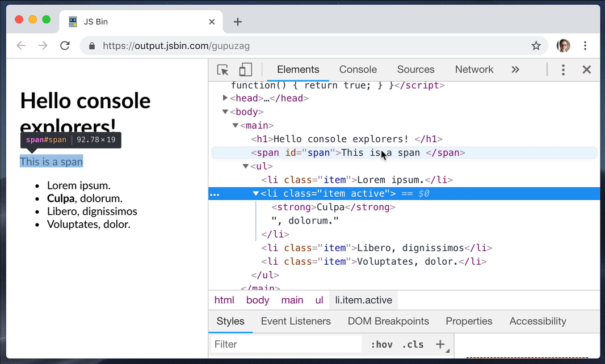605x364 pixels.
Task: Open Chrome three-dot menu
Action: [x=585, y=45]
